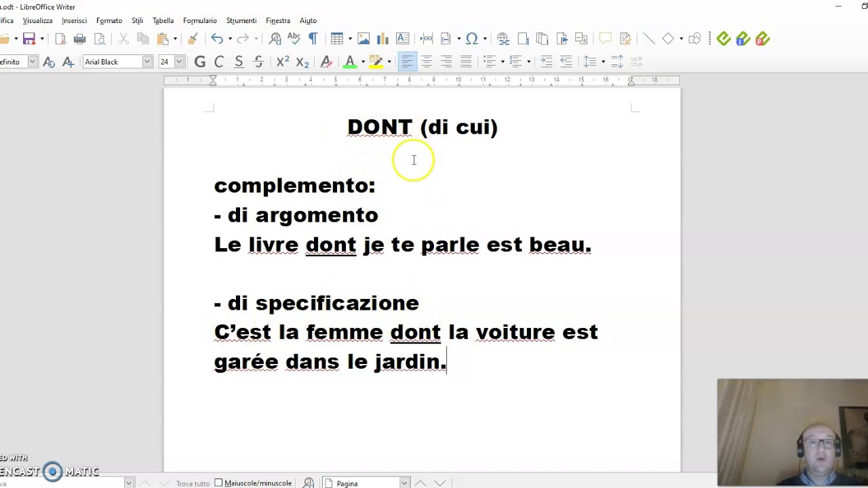The width and height of the screenshot is (868, 488).
Task: Undo the last action
Action: [x=216, y=39]
